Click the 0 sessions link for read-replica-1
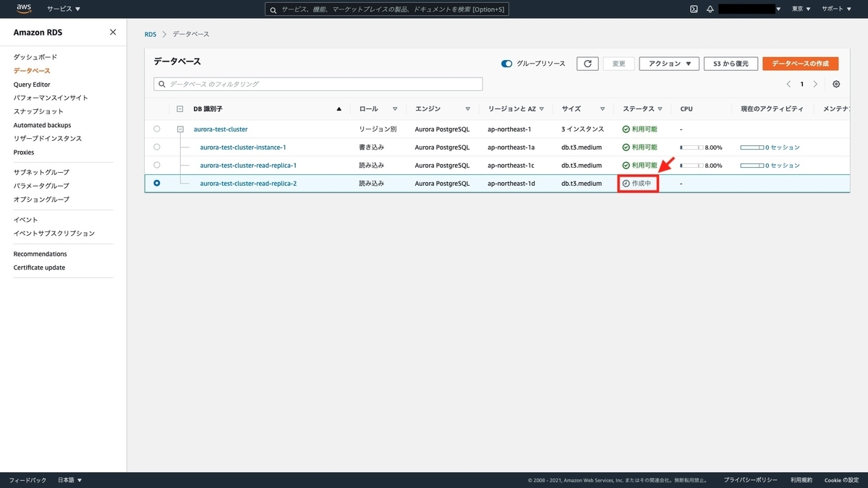 click(783, 166)
